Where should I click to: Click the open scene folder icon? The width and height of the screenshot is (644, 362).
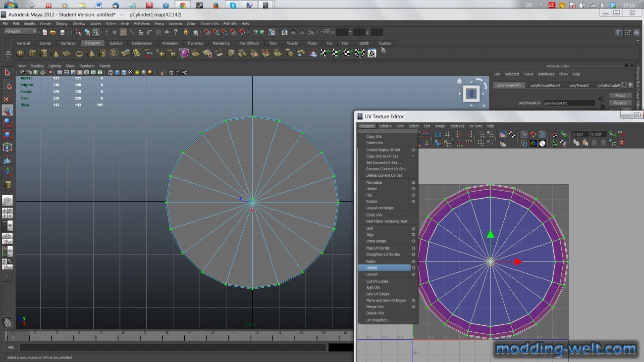pos(53,32)
